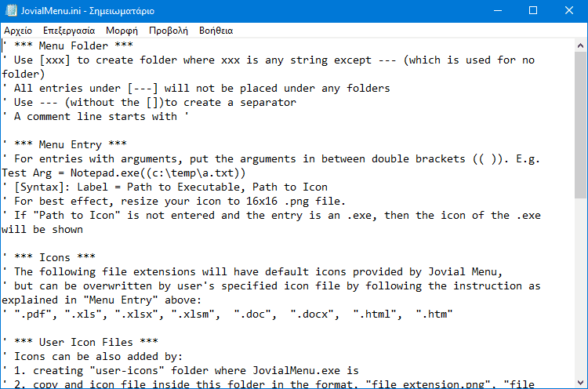Minimize the Notepad window

click(x=498, y=10)
